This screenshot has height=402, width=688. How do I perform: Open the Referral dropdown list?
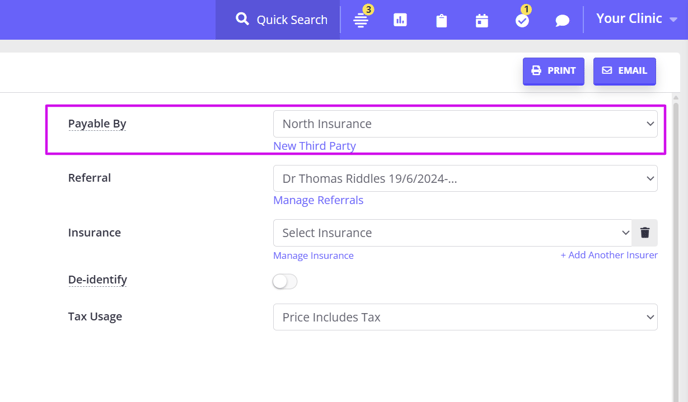[x=465, y=179]
